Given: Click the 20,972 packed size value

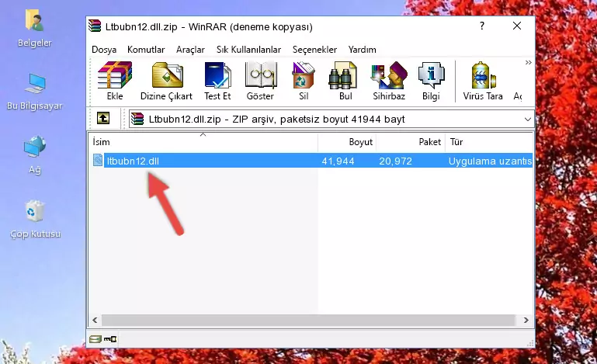Looking at the screenshot, I should [395, 161].
